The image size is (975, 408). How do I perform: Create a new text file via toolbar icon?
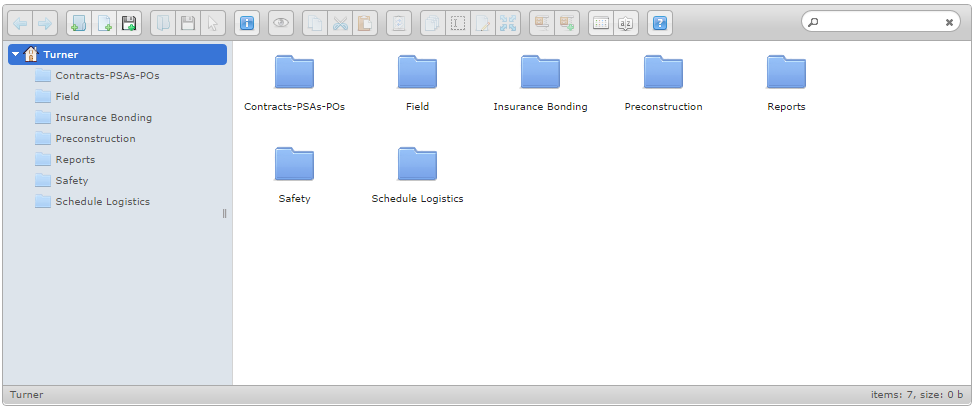tap(104, 24)
